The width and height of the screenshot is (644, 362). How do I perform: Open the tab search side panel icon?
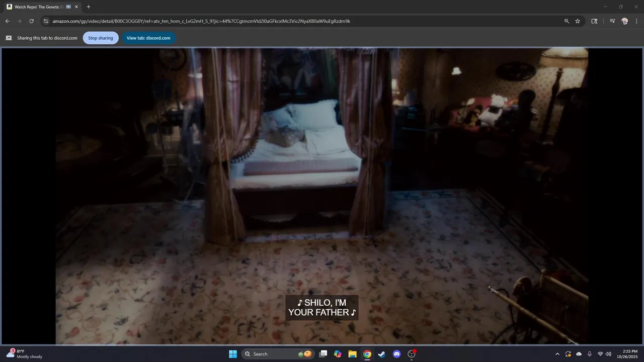coord(594,21)
